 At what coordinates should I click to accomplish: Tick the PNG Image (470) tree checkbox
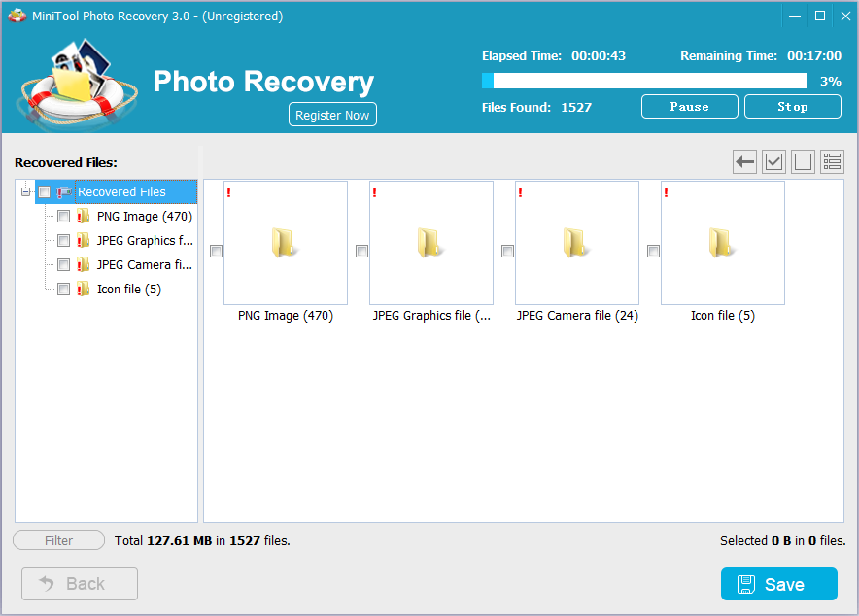[64, 217]
